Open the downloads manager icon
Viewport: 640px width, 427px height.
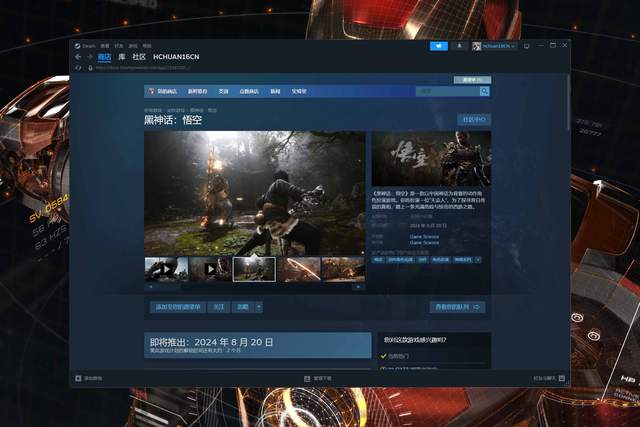coord(307,379)
